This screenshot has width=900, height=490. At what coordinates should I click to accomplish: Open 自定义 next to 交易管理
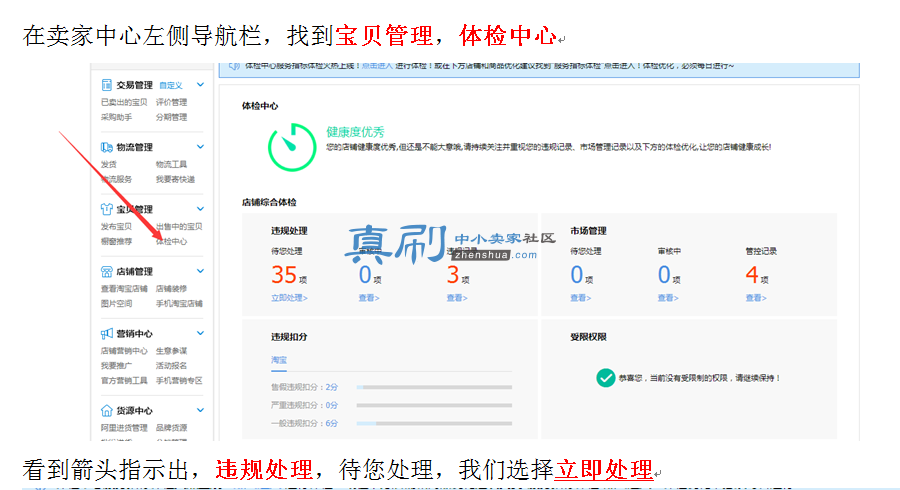[170, 85]
